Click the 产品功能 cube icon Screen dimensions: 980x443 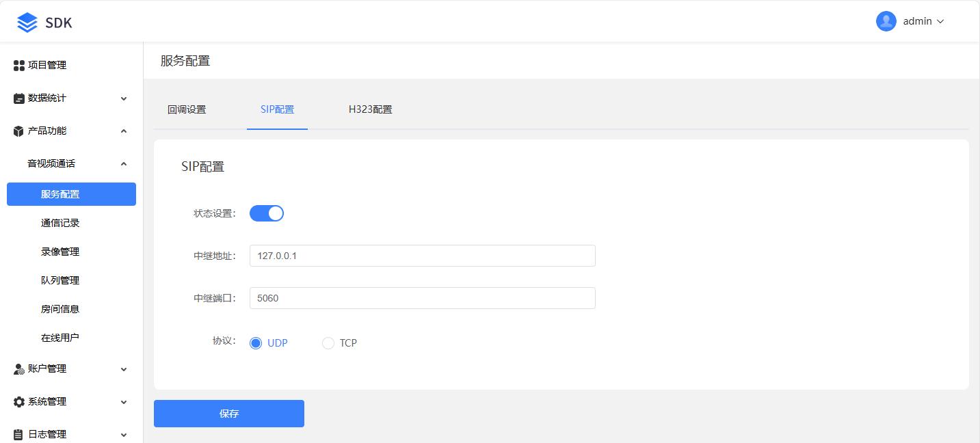pyautogui.click(x=19, y=131)
